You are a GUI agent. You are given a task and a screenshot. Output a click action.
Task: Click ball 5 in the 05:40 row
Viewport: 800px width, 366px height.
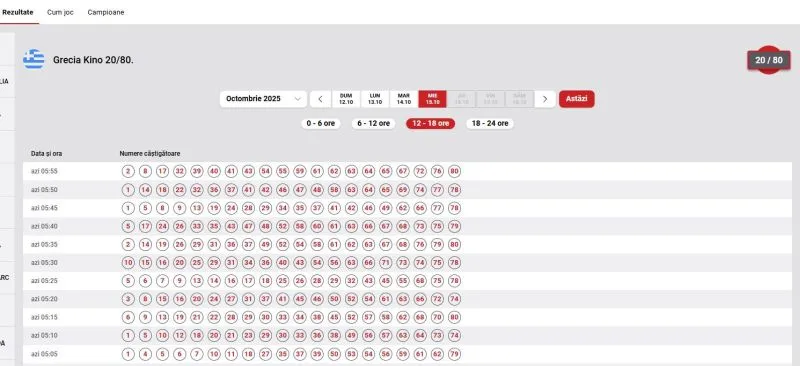point(128,226)
